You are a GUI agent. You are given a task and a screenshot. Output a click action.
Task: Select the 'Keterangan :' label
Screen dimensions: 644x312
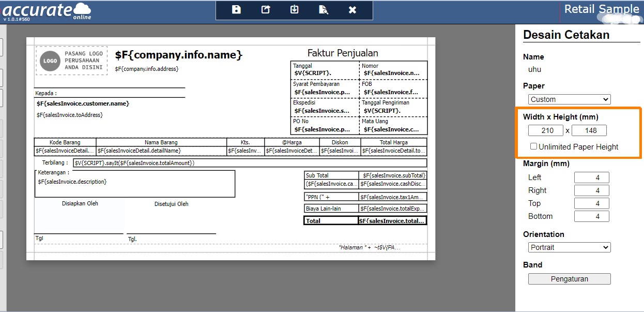[x=54, y=173]
